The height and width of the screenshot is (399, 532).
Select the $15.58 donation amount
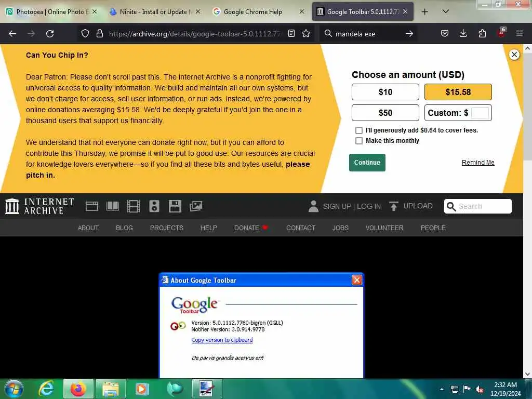(x=458, y=92)
